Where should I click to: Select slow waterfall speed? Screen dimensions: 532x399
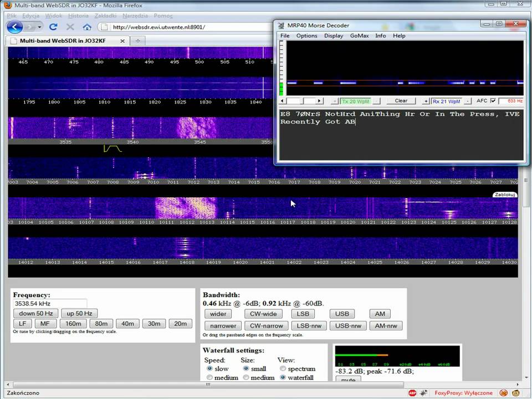(x=209, y=369)
